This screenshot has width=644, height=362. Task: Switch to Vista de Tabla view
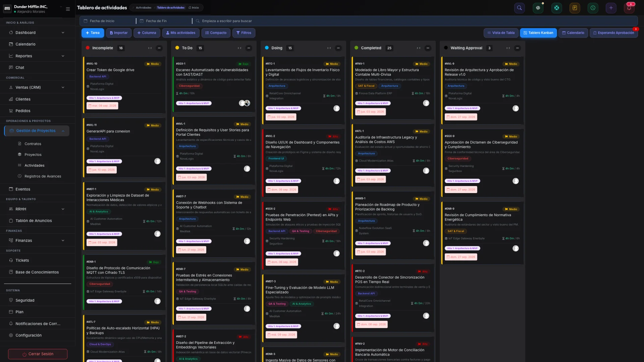(x=501, y=33)
